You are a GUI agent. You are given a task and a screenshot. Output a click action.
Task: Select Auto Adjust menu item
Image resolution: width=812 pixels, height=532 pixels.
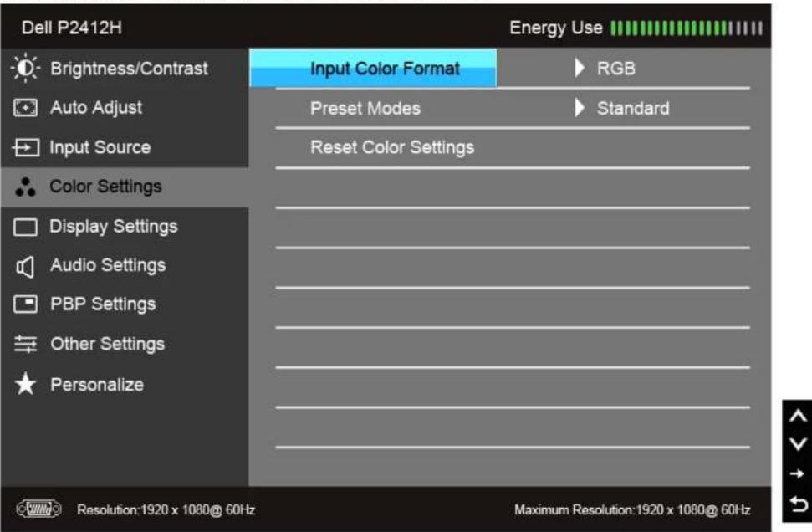tap(125, 108)
